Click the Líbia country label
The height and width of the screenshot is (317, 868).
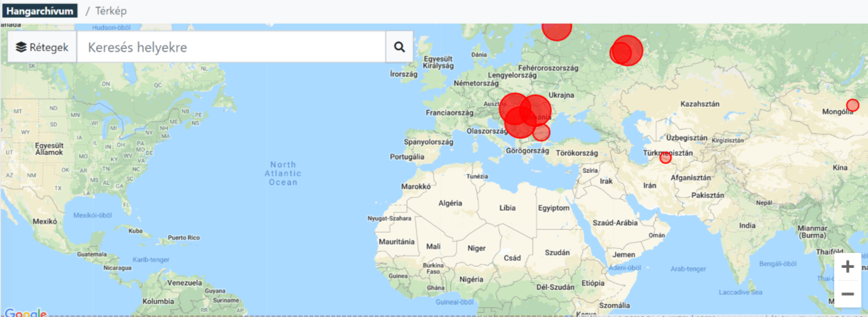tap(507, 207)
